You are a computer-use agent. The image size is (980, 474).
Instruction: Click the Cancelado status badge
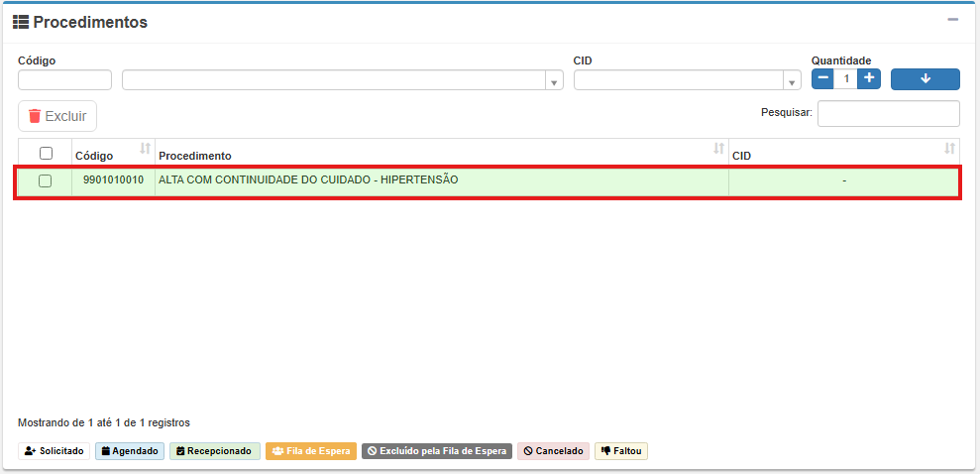[553, 451]
